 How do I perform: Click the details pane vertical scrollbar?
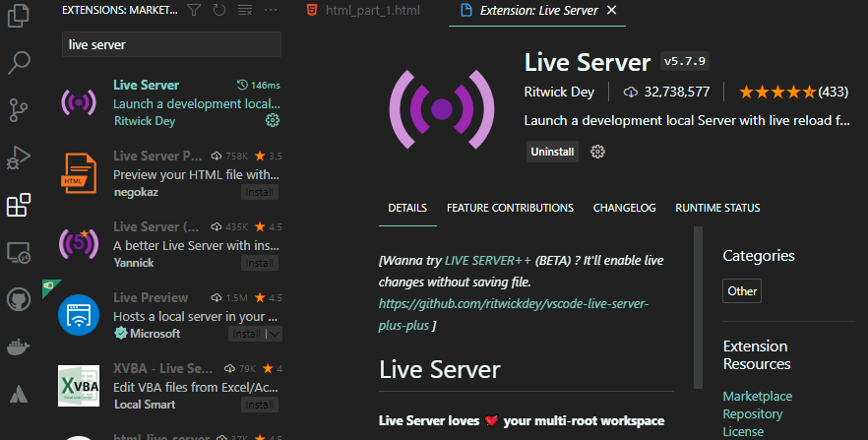tap(698, 307)
